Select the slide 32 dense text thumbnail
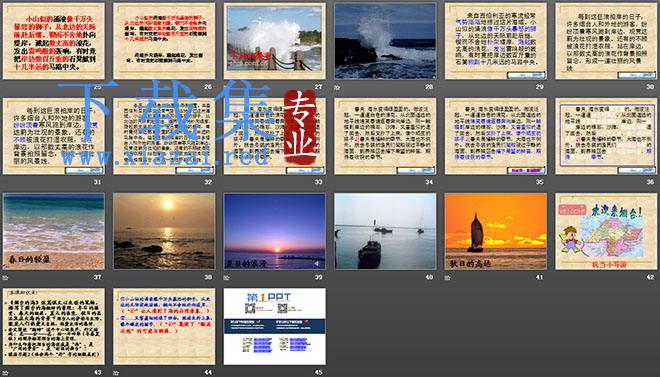 tap(164, 136)
